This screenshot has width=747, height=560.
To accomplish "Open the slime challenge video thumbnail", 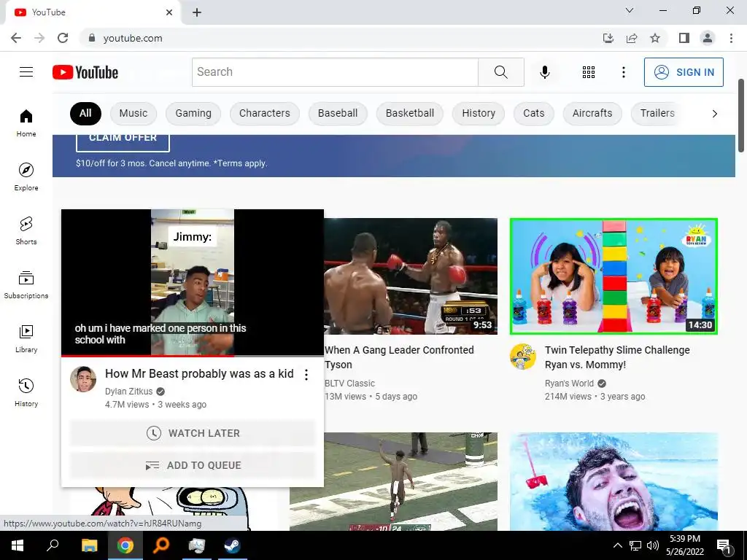I will click(614, 276).
